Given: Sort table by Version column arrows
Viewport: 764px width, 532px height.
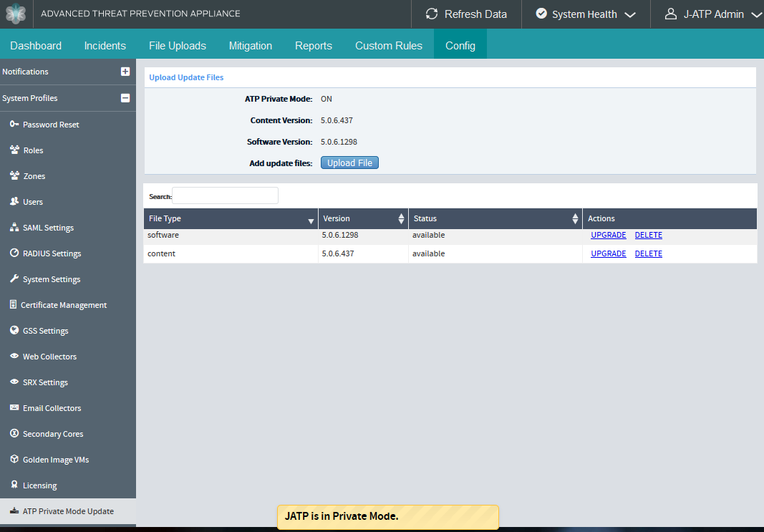Looking at the screenshot, I should [x=401, y=219].
